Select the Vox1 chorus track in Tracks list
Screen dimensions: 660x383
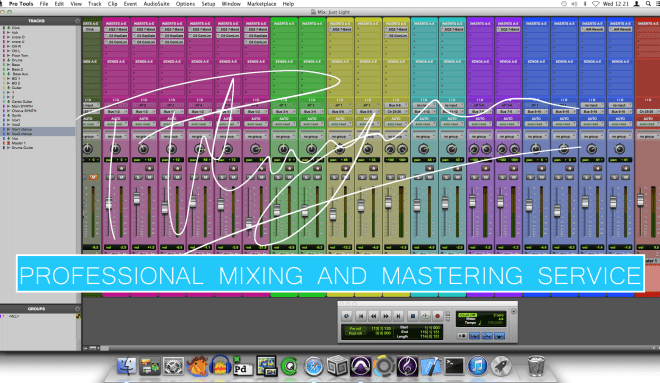(22, 129)
